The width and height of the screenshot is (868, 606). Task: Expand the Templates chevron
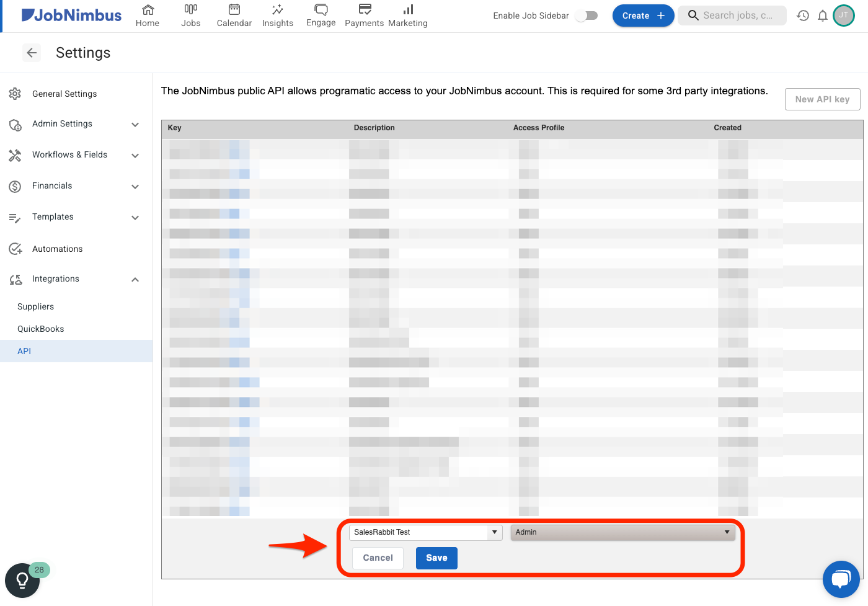pos(135,217)
